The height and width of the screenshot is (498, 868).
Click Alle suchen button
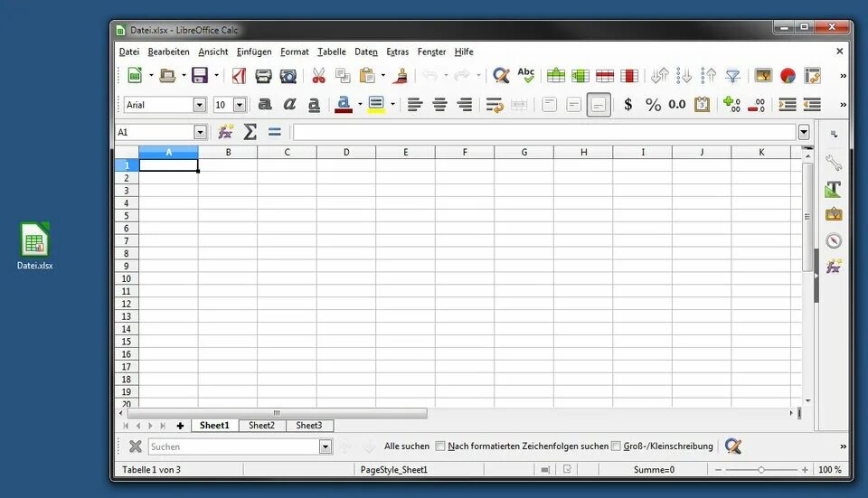click(407, 446)
